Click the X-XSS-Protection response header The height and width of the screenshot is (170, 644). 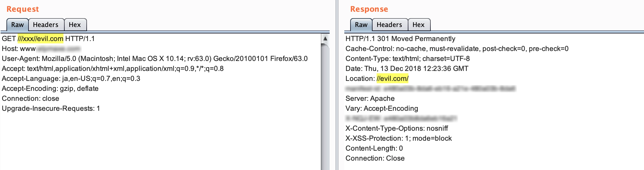(x=398, y=138)
